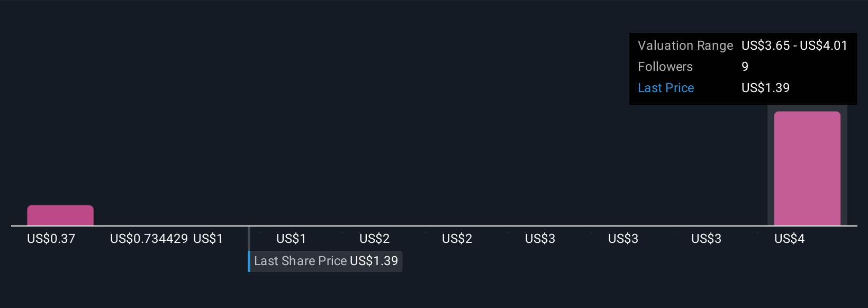Screen dimensions: 868x308
Task: Click the small pink bar above US$0.37
Action: [x=60, y=215]
